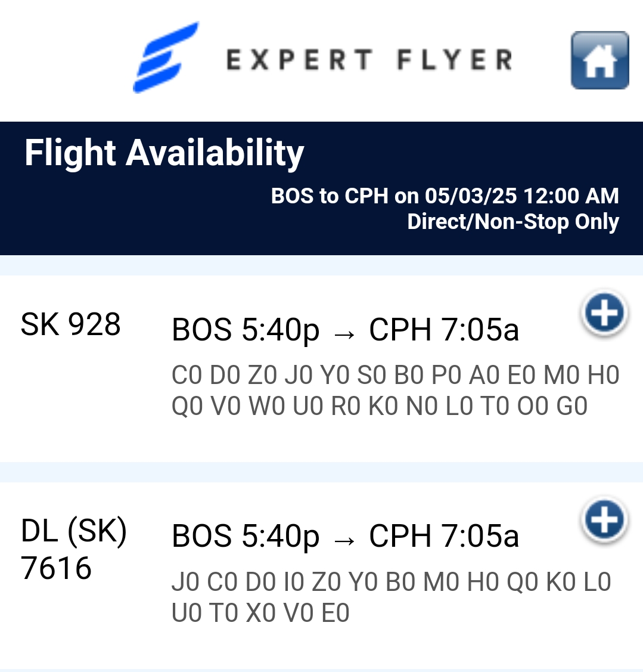Select the DL (SK) 7616 flight number
Image resolution: width=643 pixels, height=672 pixels.
tap(73, 549)
